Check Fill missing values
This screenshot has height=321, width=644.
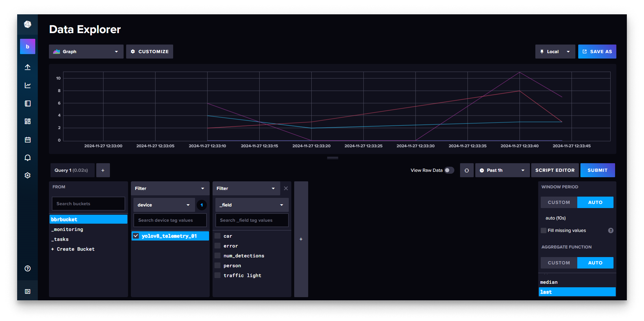(x=543, y=230)
